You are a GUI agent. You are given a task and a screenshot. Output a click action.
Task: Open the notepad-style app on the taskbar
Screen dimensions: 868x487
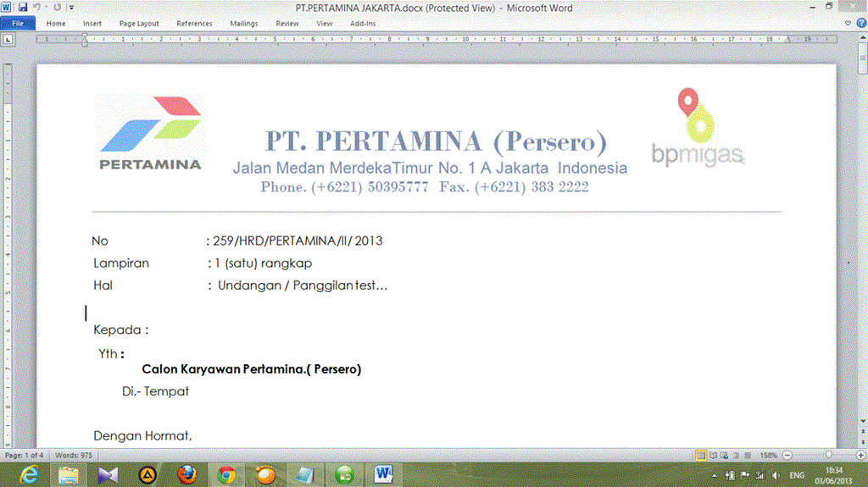304,475
